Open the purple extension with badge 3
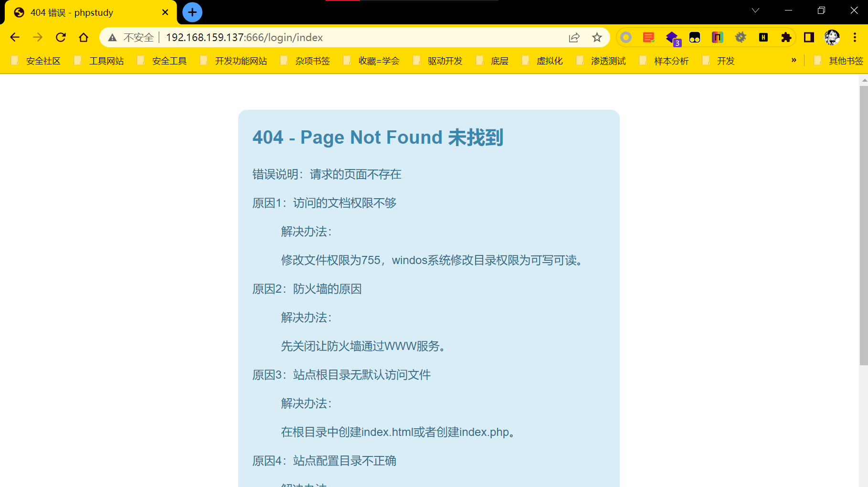Viewport: 868px width, 487px height. (673, 38)
